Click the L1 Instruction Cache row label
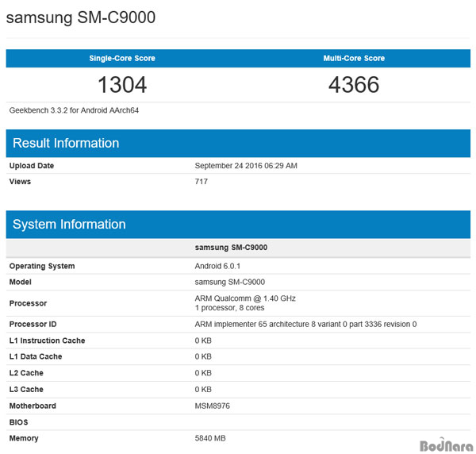The image size is (476, 454). pyautogui.click(x=47, y=340)
